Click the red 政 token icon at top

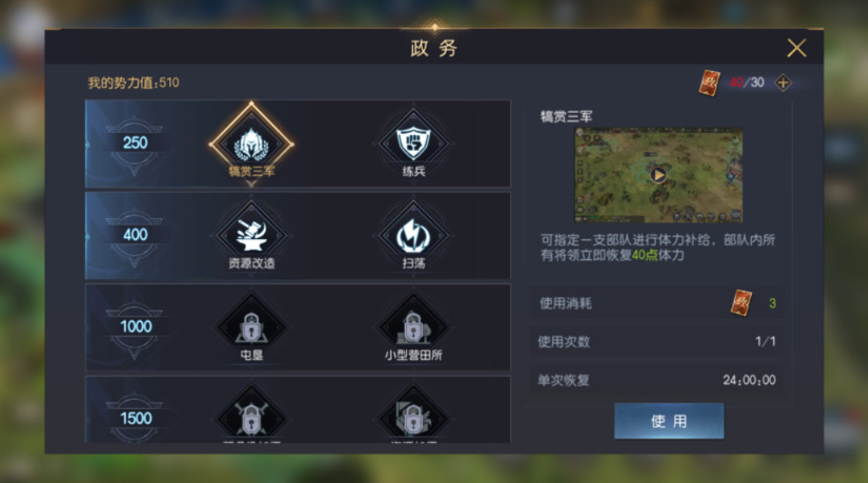[x=710, y=83]
